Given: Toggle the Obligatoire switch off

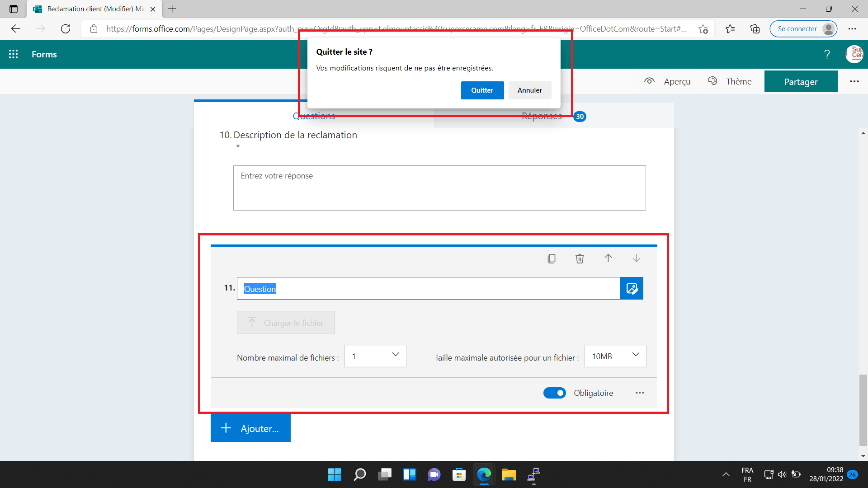Looking at the screenshot, I should click(x=554, y=393).
